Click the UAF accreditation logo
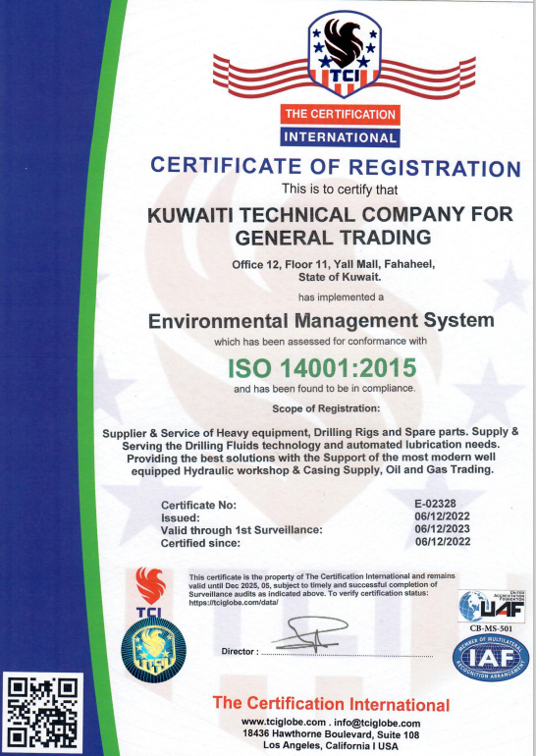Image resolution: width=536 pixels, height=756 pixels. tap(492, 606)
